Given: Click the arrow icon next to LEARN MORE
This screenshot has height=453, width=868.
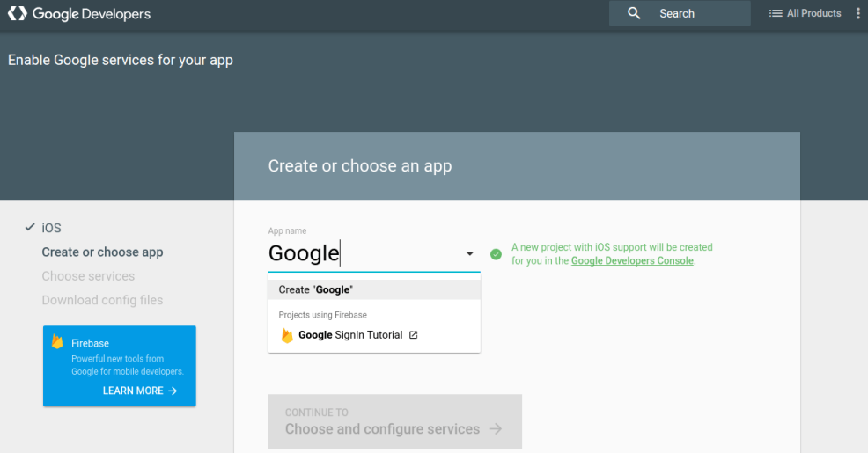Looking at the screenshot, I should [173, 391].
